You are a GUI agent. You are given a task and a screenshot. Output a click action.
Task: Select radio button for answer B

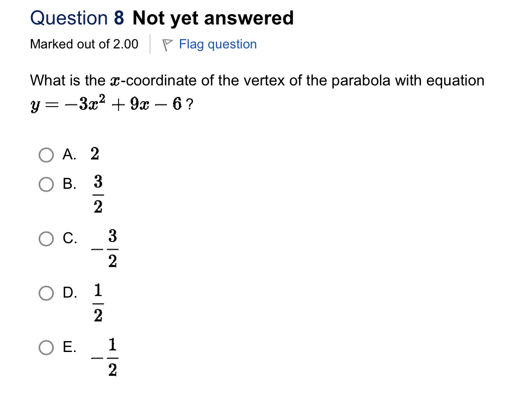(x=46, y=185)
